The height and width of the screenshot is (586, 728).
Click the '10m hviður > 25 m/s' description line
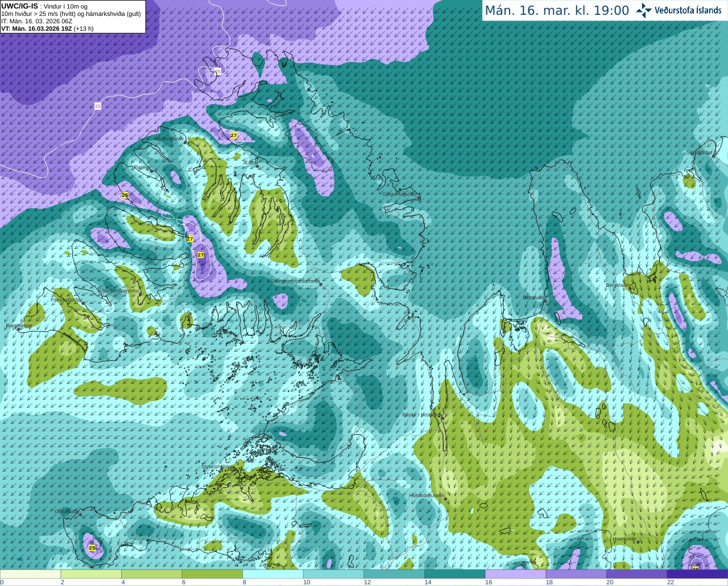71,14
